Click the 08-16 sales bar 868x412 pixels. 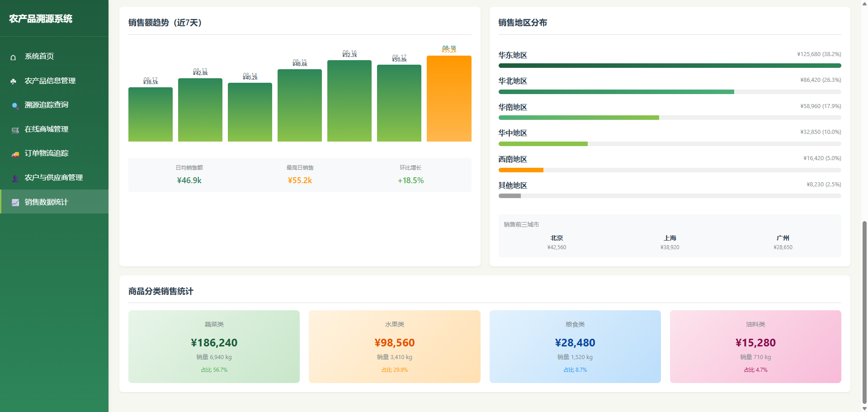[349, 101]
